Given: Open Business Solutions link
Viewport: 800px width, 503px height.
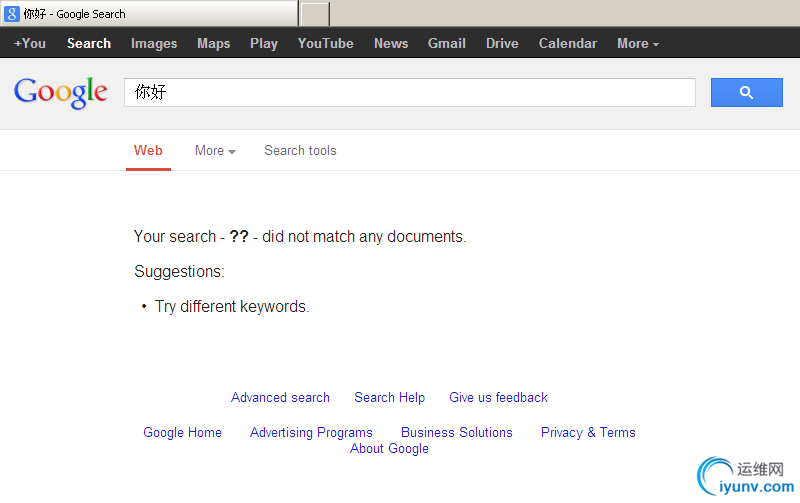Looking at the screenshot, I should pyautogui.click(x=456, y=432).
